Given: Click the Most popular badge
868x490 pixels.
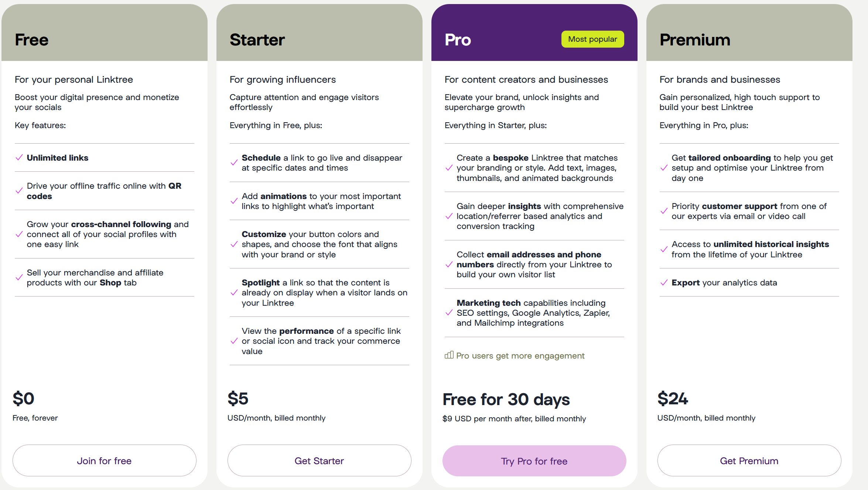Looking at the screenshot, I should [592, 39].
